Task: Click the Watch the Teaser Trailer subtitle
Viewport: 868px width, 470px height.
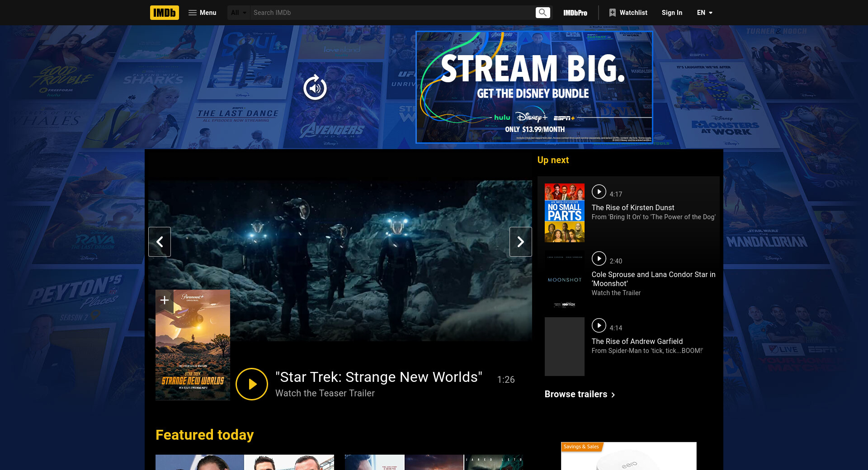Action: tap(325, 393)
